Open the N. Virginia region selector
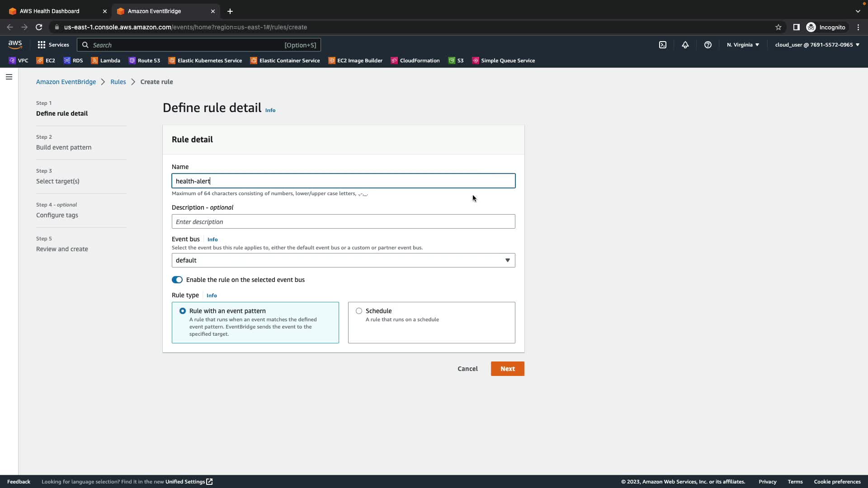This screenshot has width=868, height=488. pos(743,45)
